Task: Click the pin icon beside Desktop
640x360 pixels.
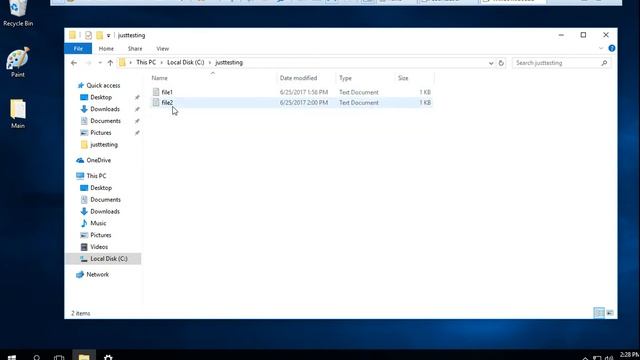Action: 137,98
